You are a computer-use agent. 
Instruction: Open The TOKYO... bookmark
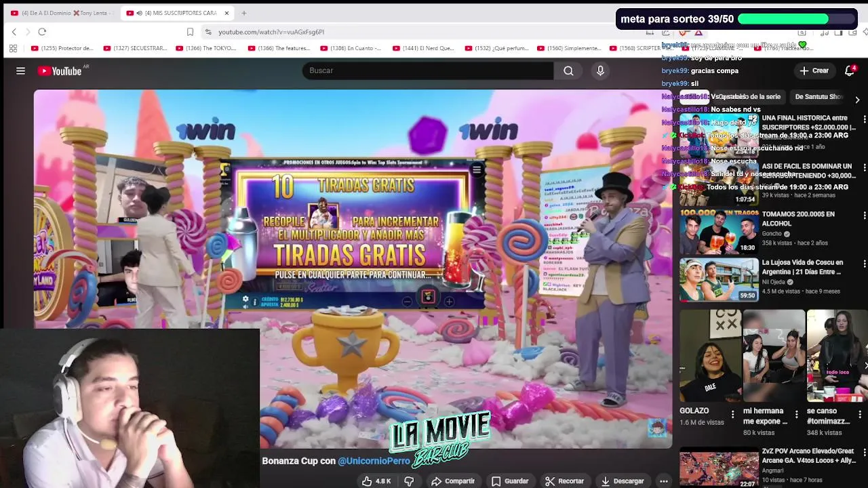tap(206, 48)
